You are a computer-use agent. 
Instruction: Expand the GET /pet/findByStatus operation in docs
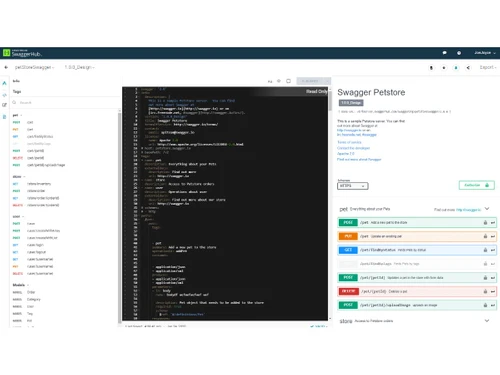coord(417,250)
